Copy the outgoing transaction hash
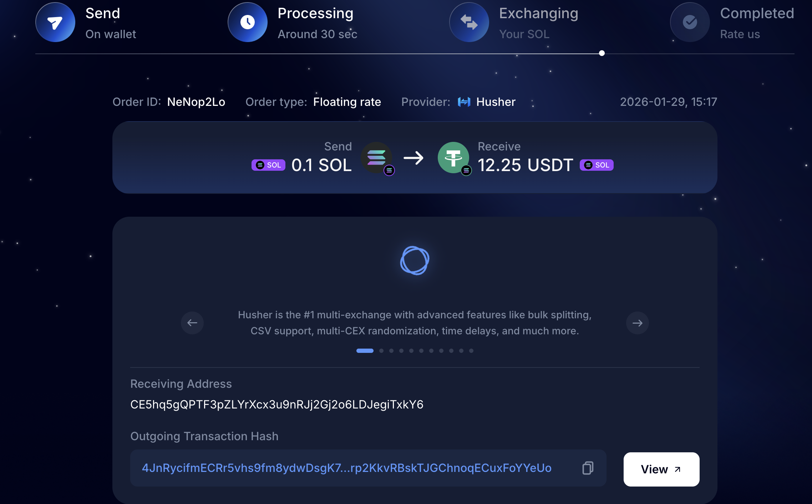 (588, 468)
